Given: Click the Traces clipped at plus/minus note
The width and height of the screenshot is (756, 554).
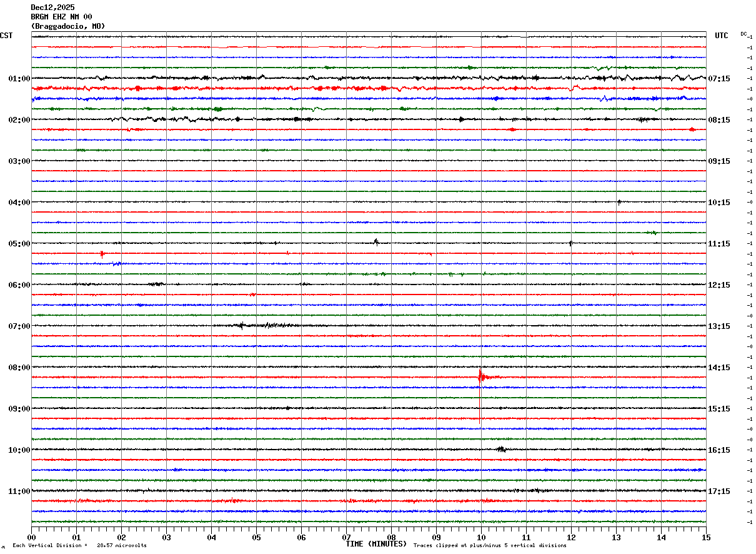Looking at the screenshot, I should pyautogui.click(x=490, y=546).
